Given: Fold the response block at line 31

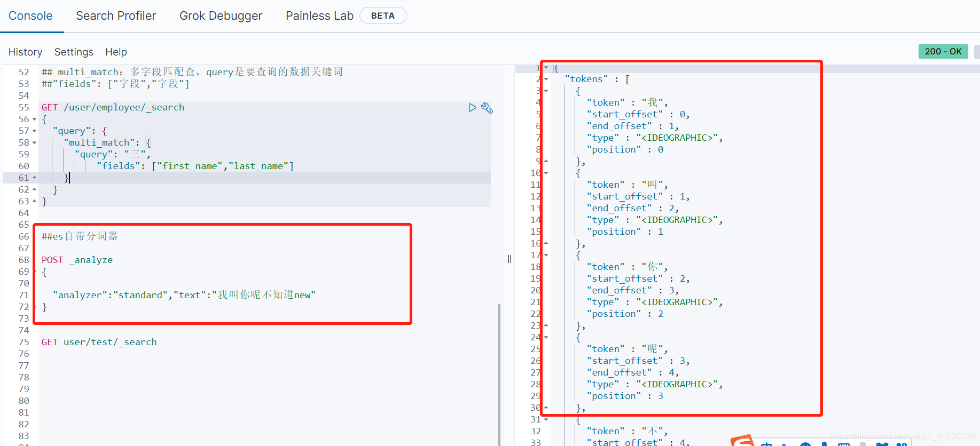Looking at the screenshot, I should coord(546,420).
